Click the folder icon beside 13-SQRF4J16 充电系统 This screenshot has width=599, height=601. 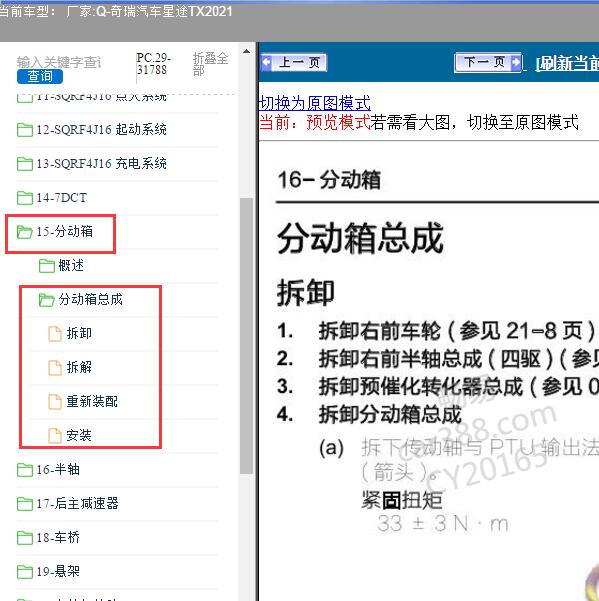pyautogui.click(x=25, y=164)
